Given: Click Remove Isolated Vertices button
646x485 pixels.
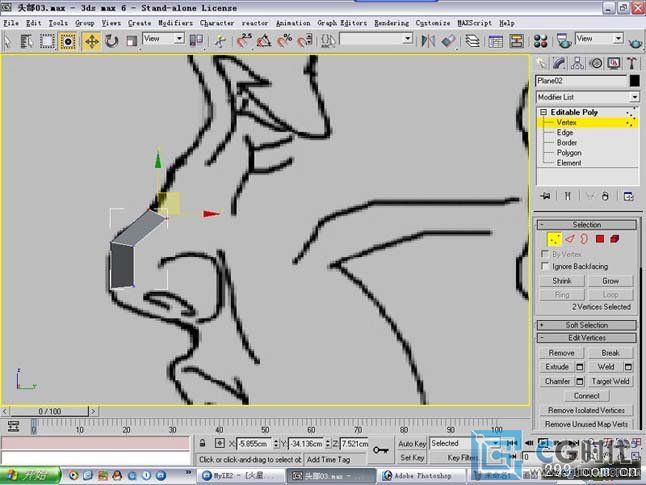Looking at the screenshot, I should (586, 410).
